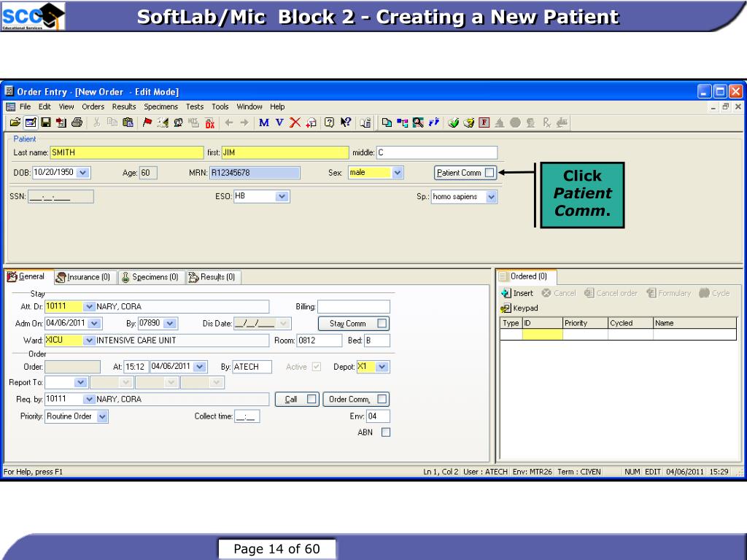Click the magnifier search toolbar icon
747x560 pixels.
click(418, 122)
